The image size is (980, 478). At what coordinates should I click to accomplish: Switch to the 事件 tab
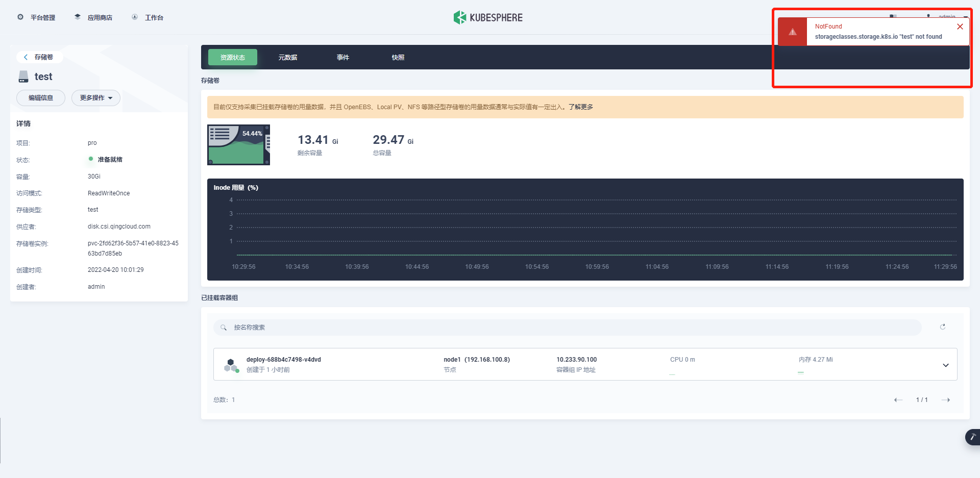(x=343, y=57)
